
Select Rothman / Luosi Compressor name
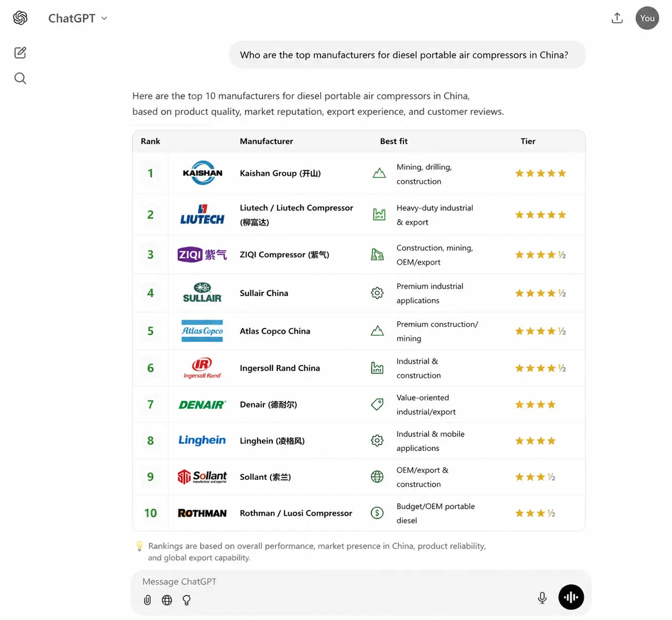[296, 513]
